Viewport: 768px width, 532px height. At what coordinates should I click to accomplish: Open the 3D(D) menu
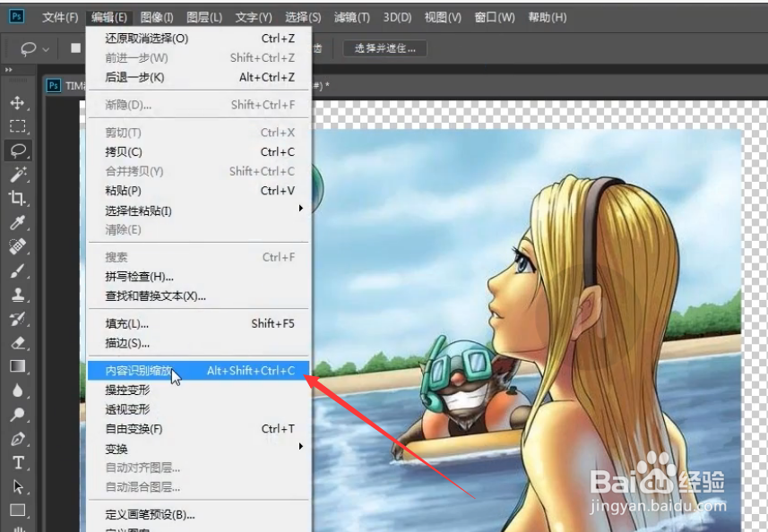[x=397, y=18]
